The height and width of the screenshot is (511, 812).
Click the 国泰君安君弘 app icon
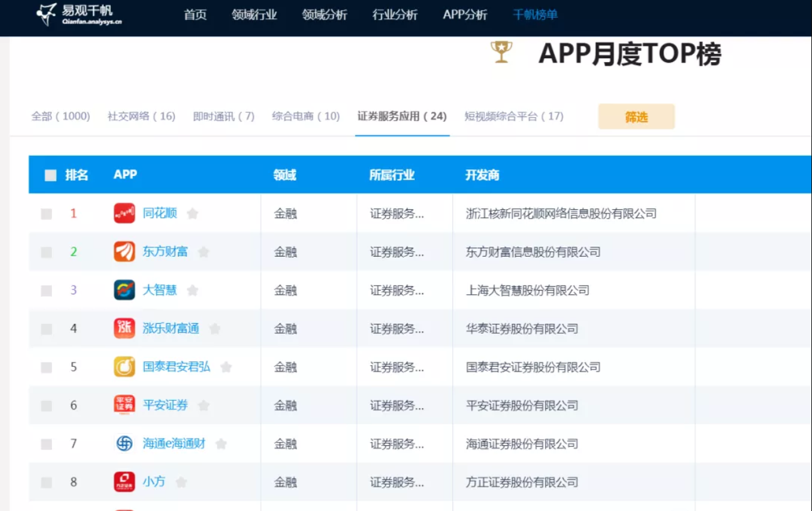point(124,367)
